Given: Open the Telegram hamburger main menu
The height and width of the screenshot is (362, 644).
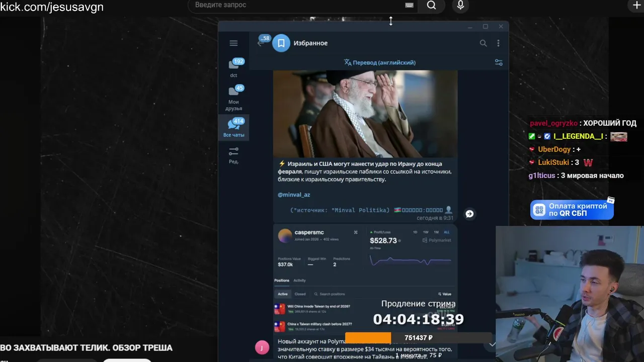Looking at the screenshot, I should (233, 43).
